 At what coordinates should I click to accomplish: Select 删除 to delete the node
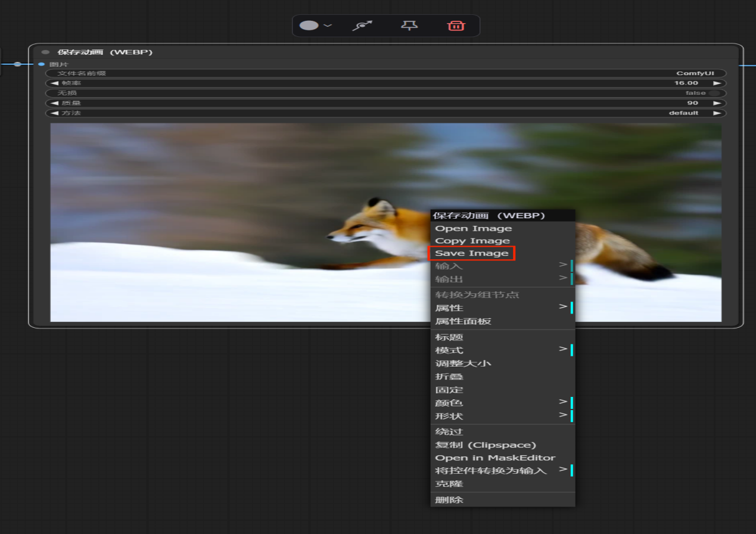click(x=449, y=499)
